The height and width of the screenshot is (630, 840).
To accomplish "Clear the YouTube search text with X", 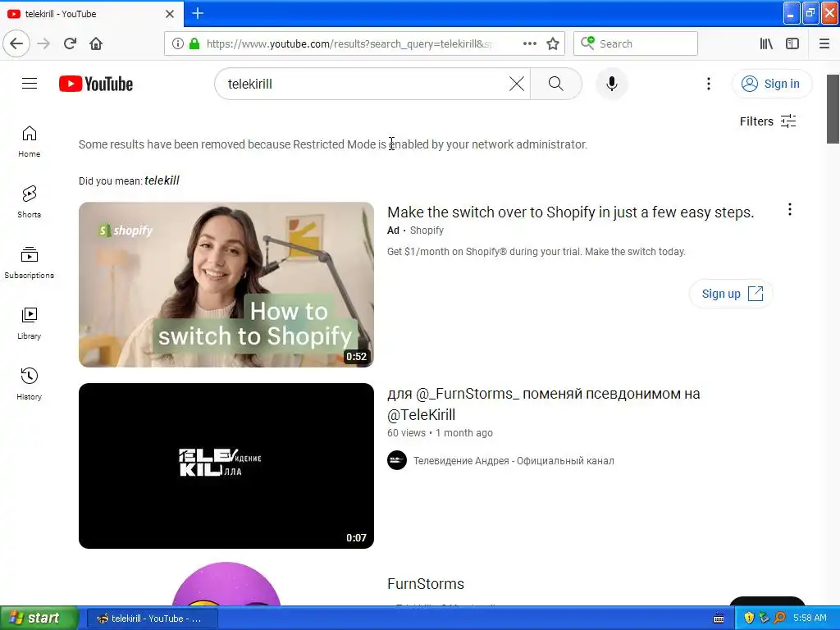I will pos(517,84).
